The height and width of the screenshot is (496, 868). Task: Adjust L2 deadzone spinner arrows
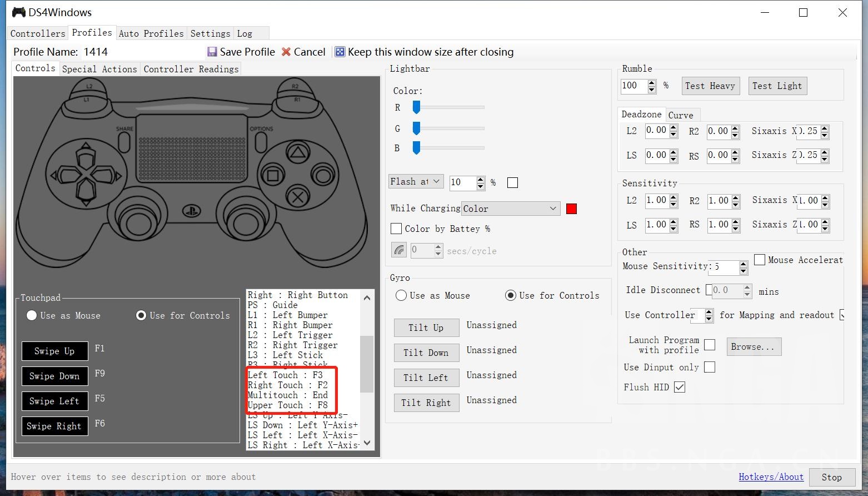[674, 131]
